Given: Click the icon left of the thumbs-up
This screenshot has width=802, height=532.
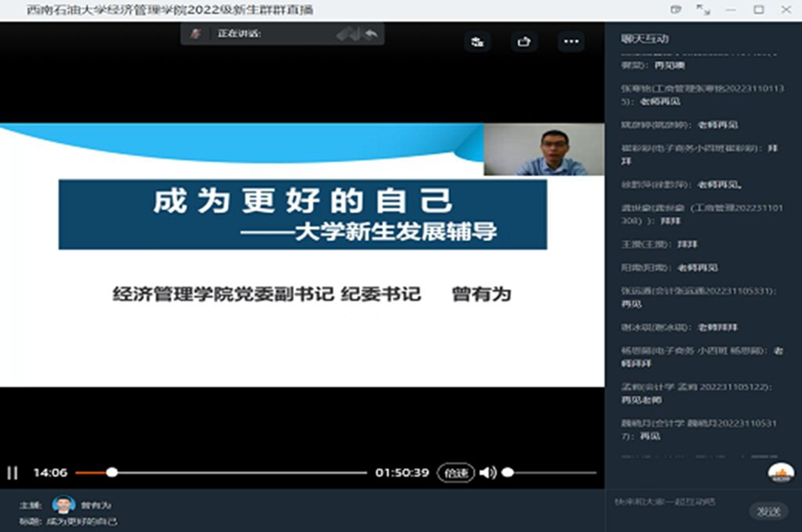Looking at the screenshot, I should 477,42.
